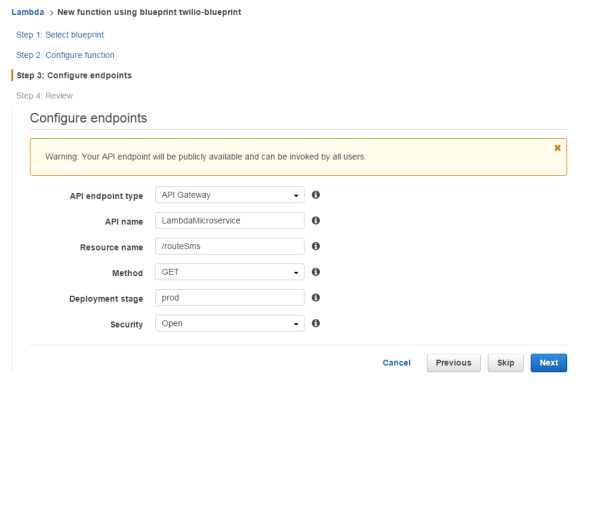Screen dimensions: 600x515
Task: Focus the Deployment stage field prod
Action: pos(230,297)
